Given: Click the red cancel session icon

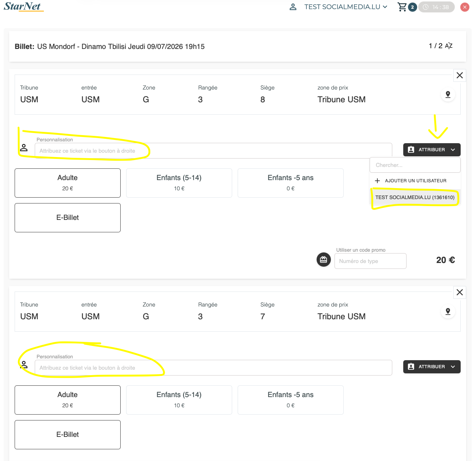Looking at the screenshot, I should [x=465, y=7].
